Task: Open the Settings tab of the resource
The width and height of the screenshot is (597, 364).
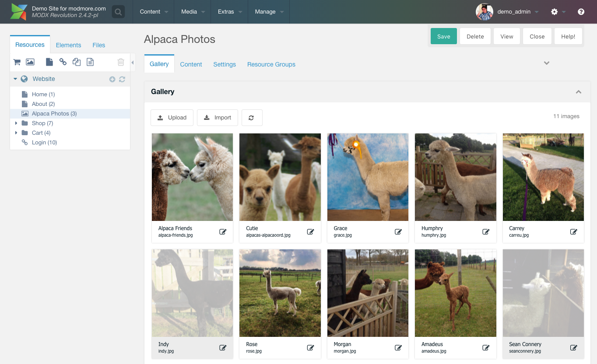Action: point(225,64)
